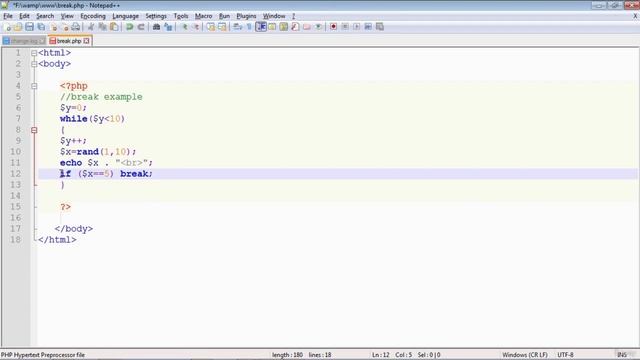Open the Macro menu

pyautogui.click(x=203, y=16)
